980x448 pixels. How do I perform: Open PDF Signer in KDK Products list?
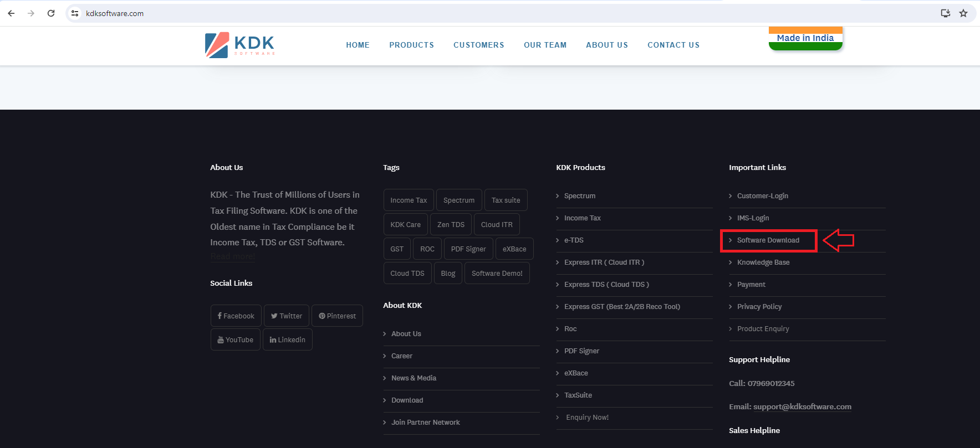[581, 351]
